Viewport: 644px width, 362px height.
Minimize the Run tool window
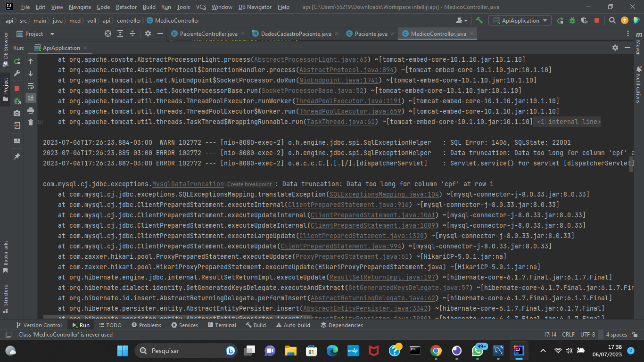627,48
